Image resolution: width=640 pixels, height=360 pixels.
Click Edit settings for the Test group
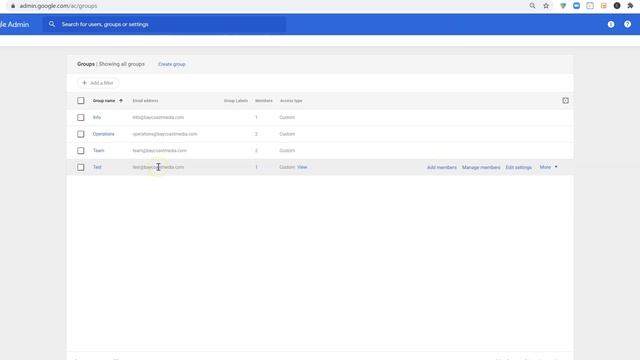pyautogui.click(x=518, y=167)
